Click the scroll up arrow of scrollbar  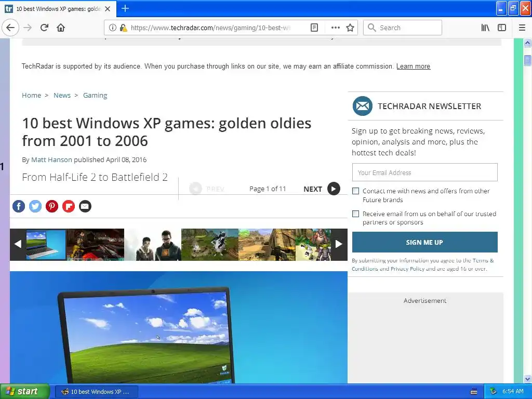coord(527,43)
